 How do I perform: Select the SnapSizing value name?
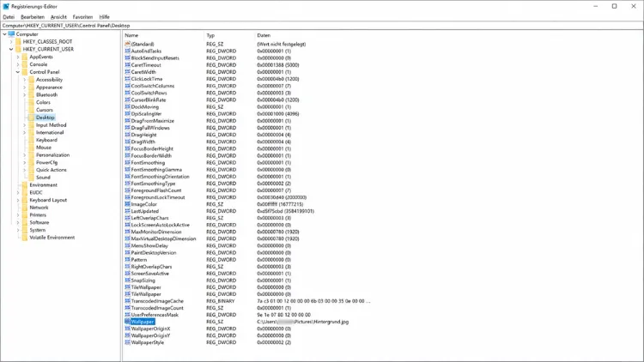[x=143, y=281]
